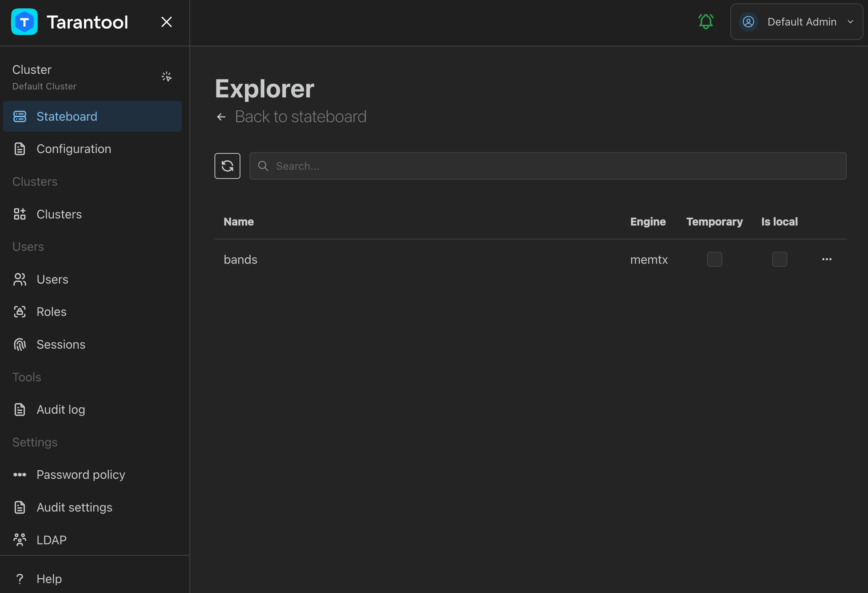Click the Is local column header

pyautogui.click(x=779, y=222)
